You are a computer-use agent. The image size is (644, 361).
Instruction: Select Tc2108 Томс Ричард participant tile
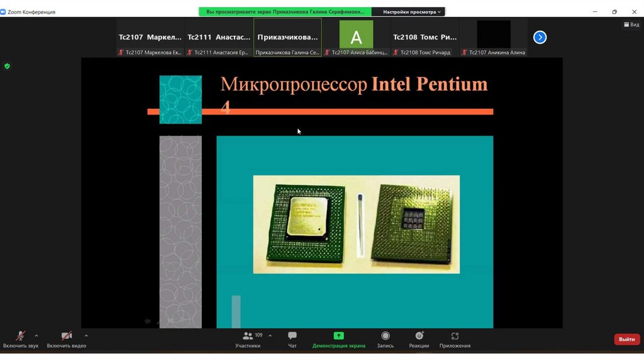pos(425,37)
